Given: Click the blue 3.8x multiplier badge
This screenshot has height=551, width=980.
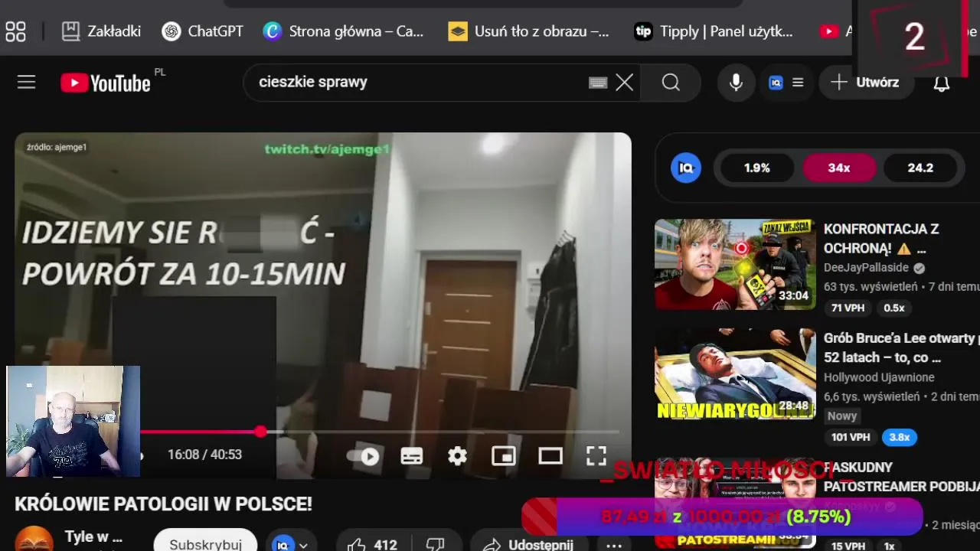Looking at the screenshot, I should tap(900, 437).
